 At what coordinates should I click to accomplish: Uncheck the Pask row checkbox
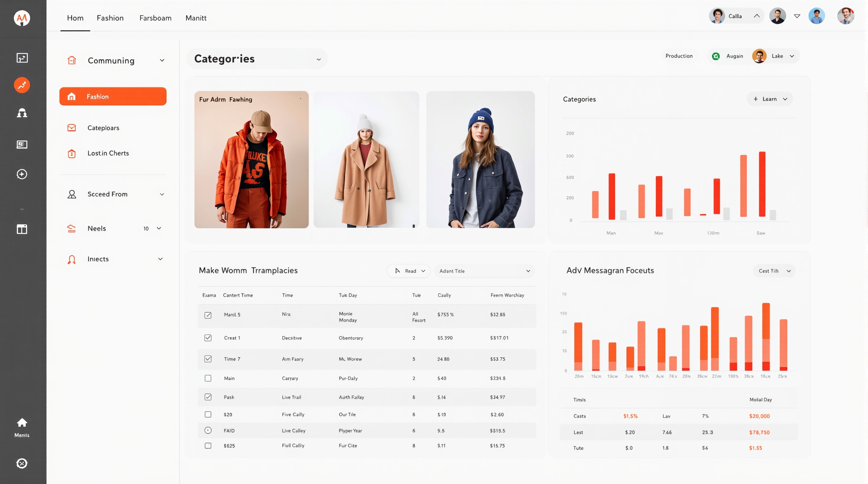click(x=208, y=397)
